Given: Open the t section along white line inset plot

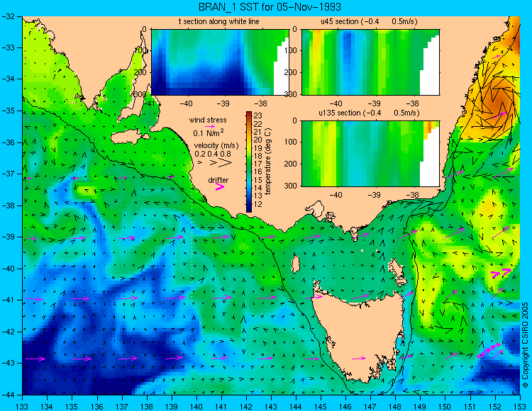Looking at the screenshot, I should coord(220,62).
